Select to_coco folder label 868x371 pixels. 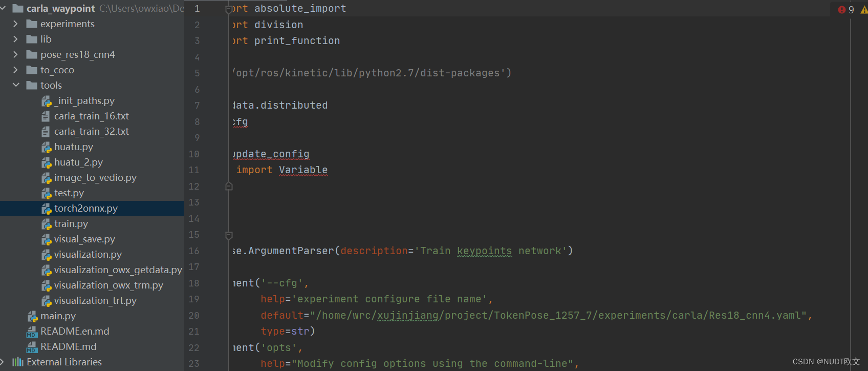click(57, 70)
